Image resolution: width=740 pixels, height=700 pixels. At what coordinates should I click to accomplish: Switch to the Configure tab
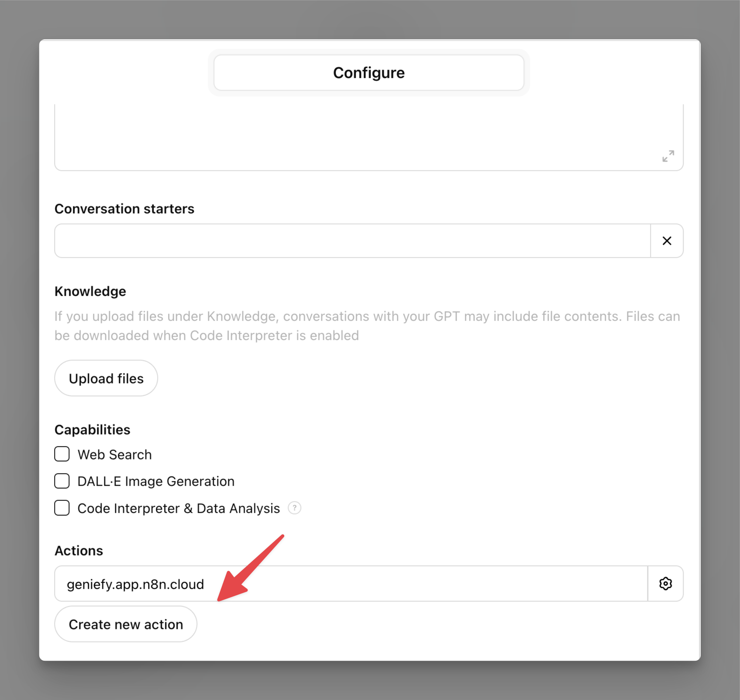coord(369,72)
